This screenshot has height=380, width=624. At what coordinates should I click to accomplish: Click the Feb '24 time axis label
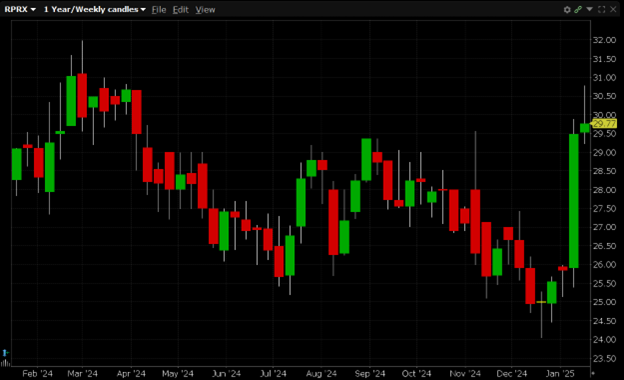(37, 374)
